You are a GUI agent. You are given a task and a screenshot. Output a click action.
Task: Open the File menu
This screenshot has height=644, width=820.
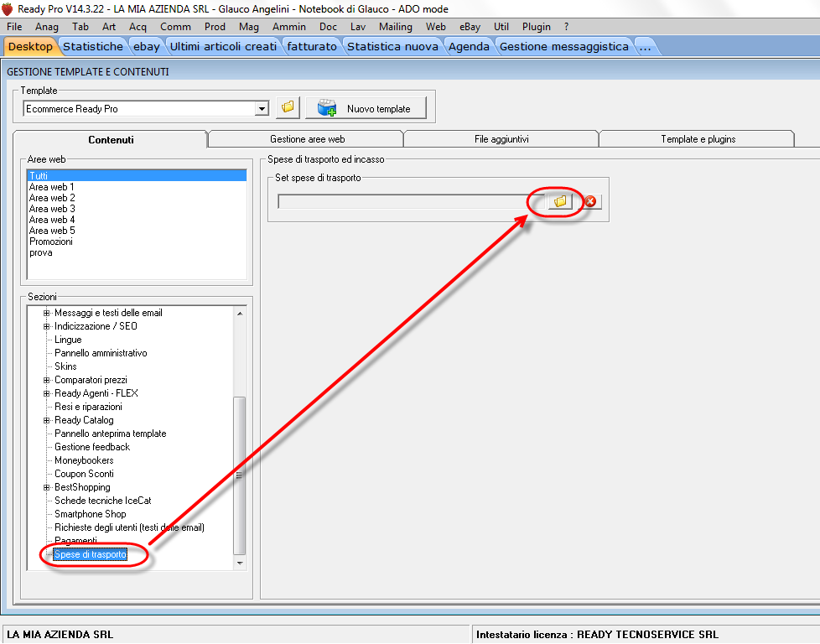[14, 27]
